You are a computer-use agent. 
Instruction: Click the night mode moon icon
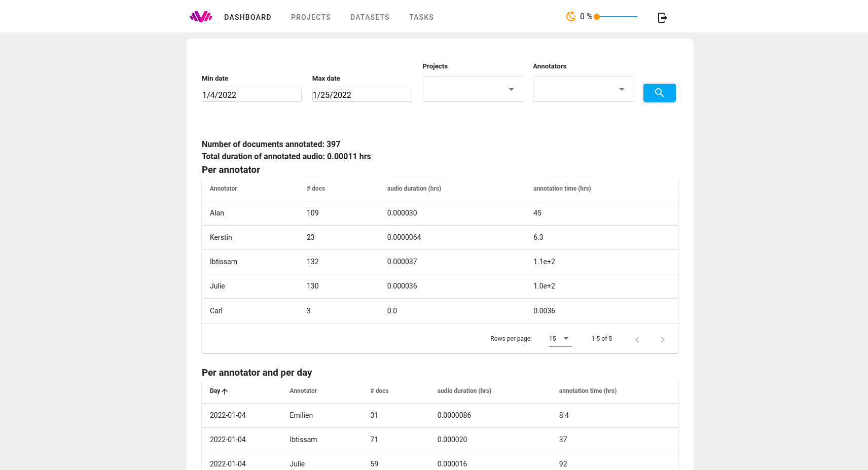coord(571,16)
